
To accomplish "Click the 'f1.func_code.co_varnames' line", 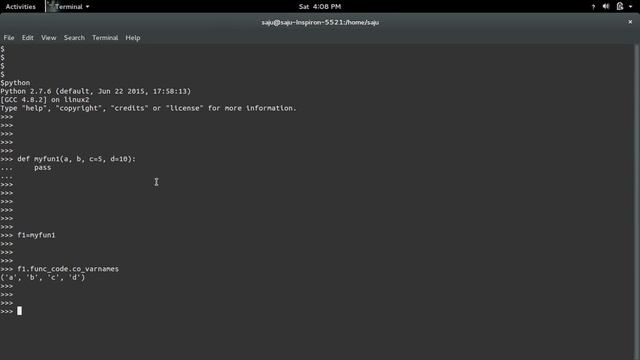I will pos(60,269).
